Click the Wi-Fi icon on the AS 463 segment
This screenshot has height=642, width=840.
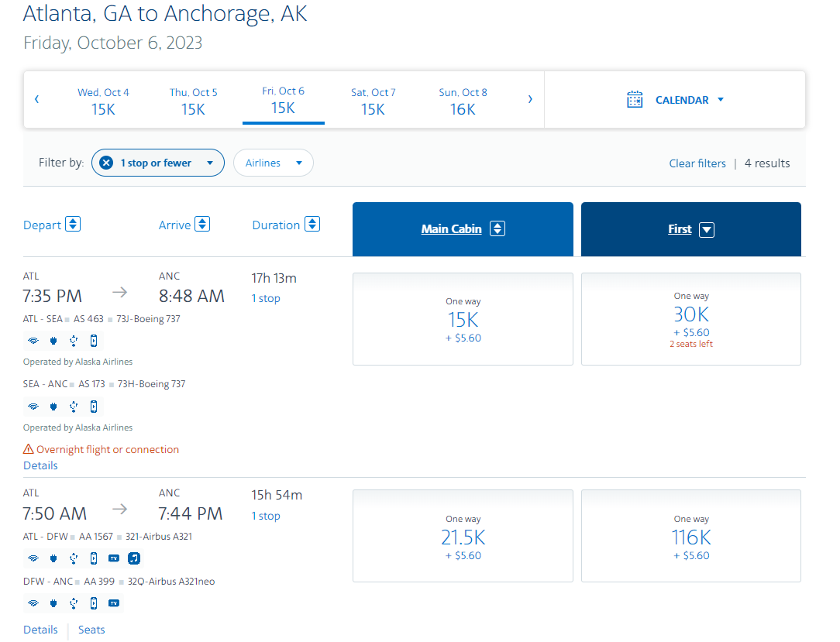tap(33, 341)
